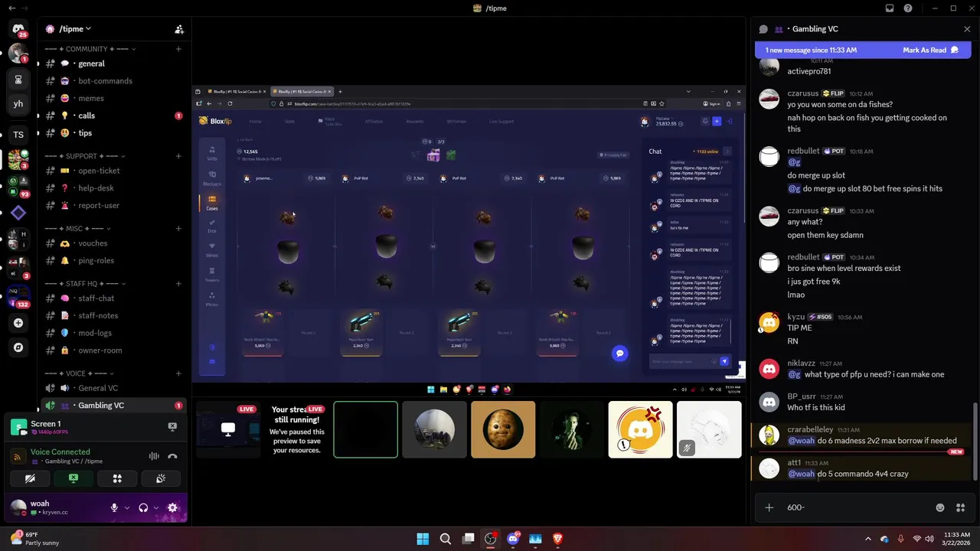Toggle headphone deafen

143,507
